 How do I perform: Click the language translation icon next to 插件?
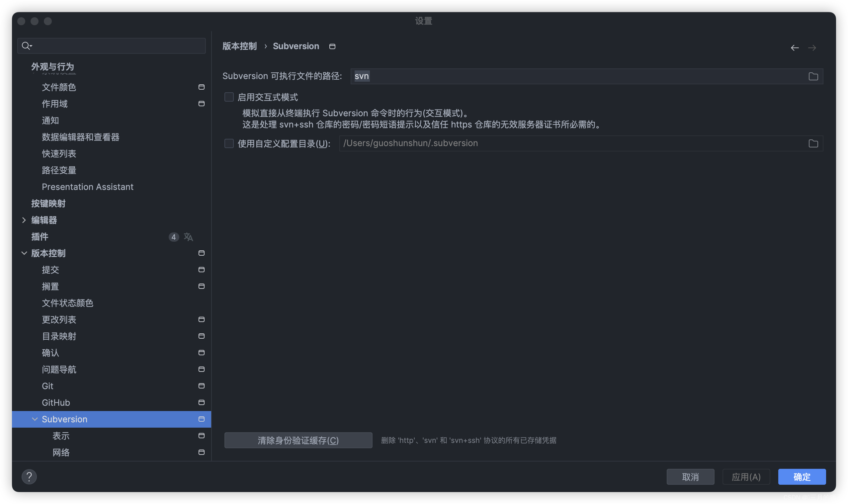(x=189, y=237)
